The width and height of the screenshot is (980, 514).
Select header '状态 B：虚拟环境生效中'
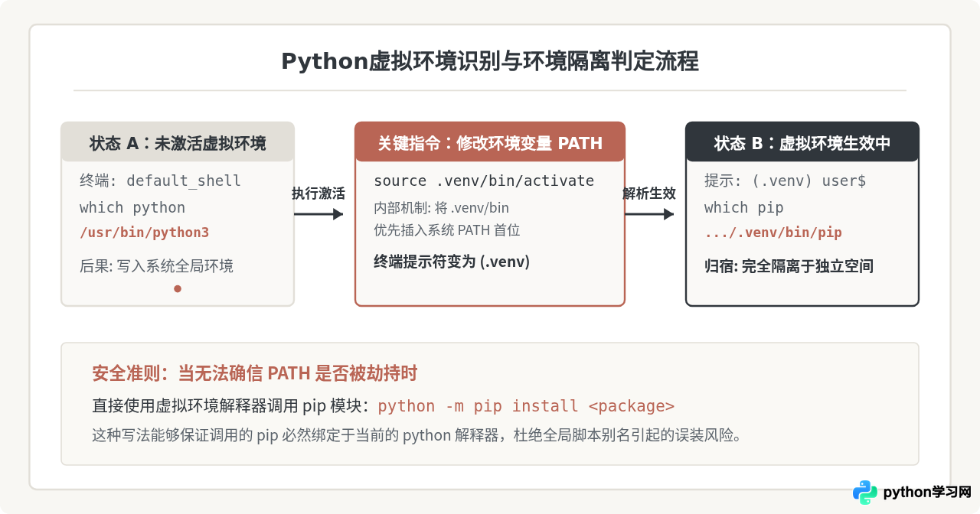pos(802,142)
